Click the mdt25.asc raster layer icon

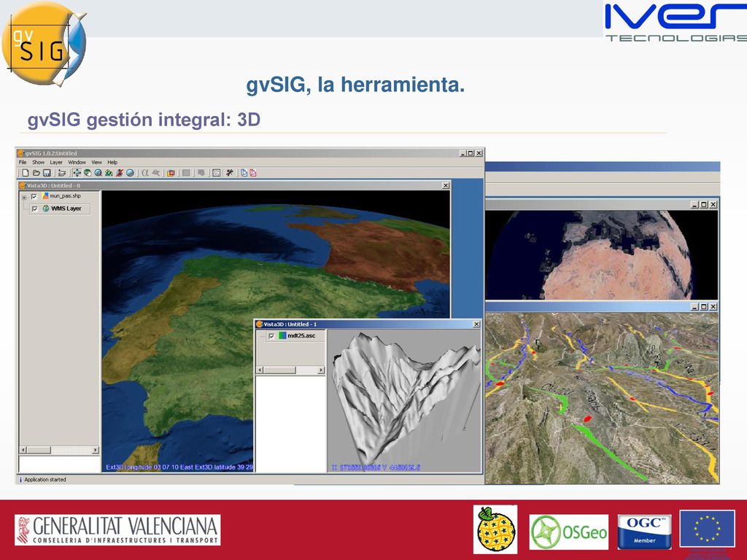tap(282, 335)
